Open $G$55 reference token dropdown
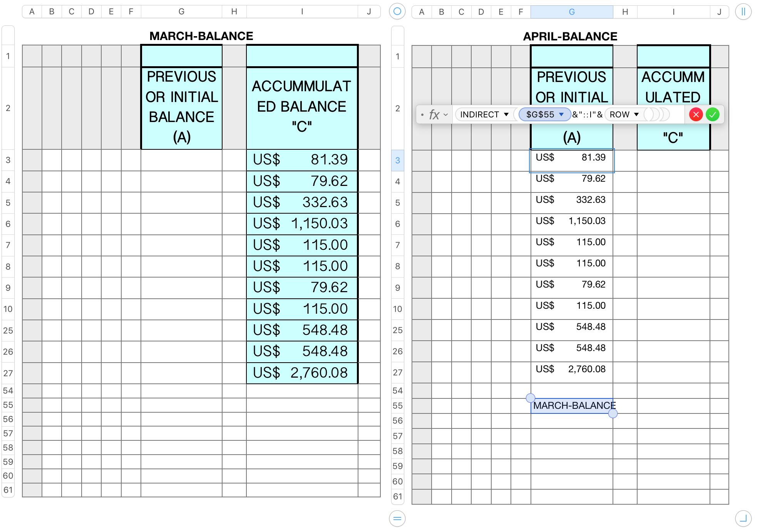This screenshot has height=532, width=760. (x=561, y=115)
